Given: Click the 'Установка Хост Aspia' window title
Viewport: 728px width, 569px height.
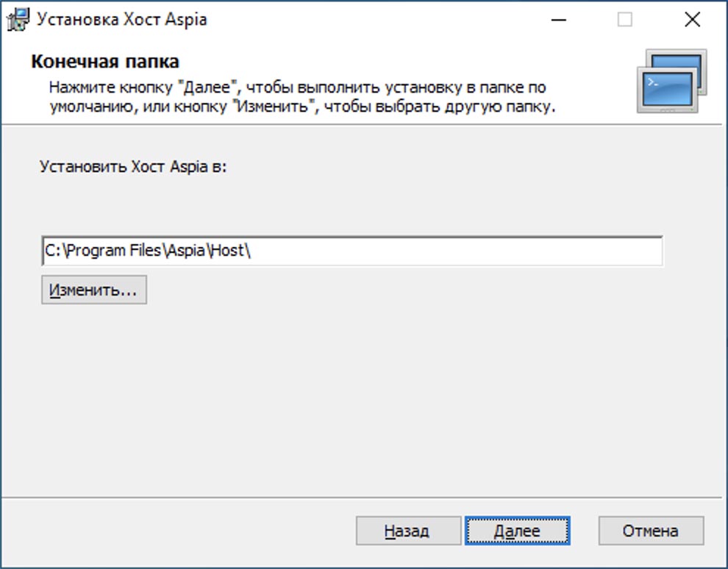Looking at the screenshot, I should pos(121,20).
